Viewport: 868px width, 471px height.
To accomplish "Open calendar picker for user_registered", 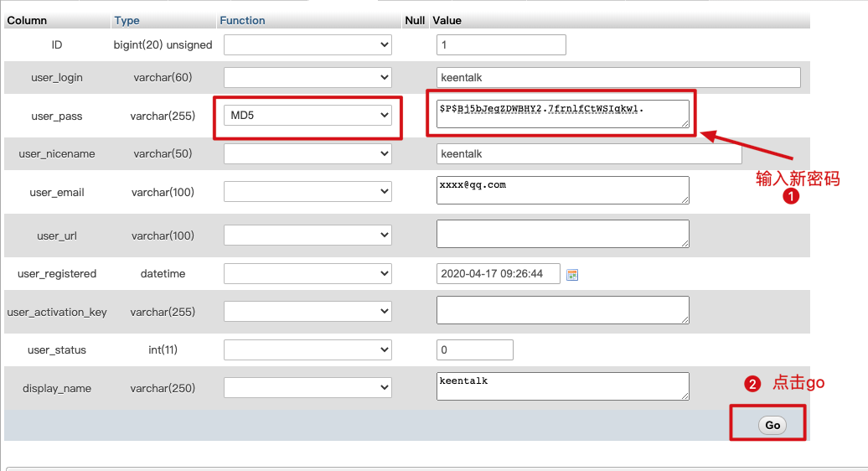I will point(572,275).
